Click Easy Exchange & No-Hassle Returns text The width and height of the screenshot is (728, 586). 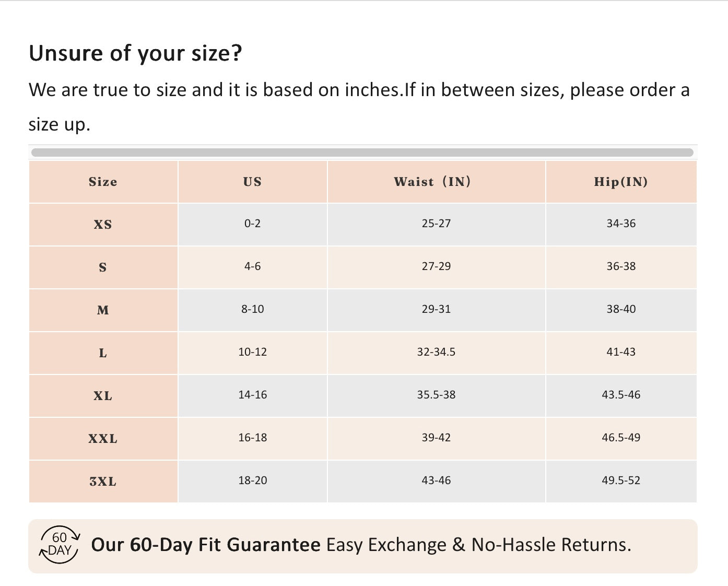478,545
